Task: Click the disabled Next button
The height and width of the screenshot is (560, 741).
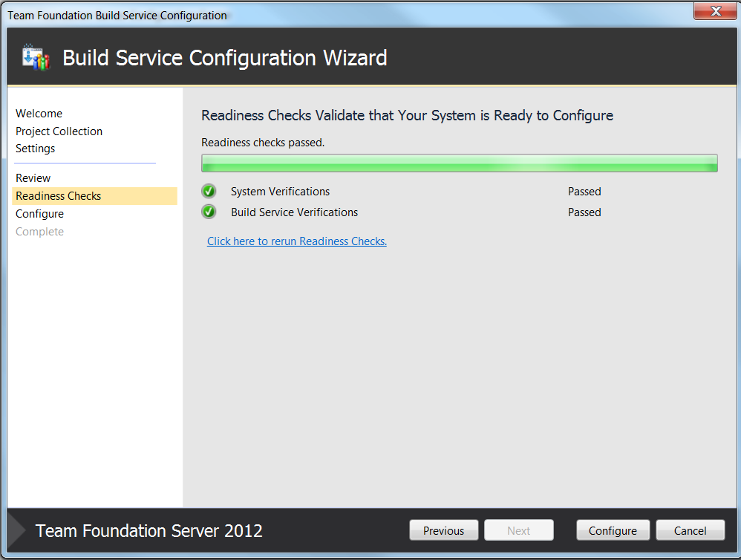Action: 519,530
